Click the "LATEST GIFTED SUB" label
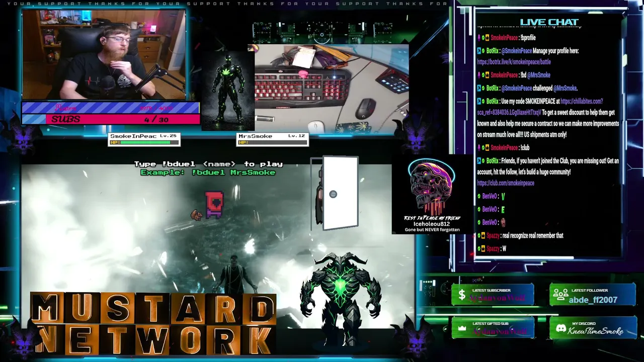Screen dimensions: 644x362 pyautogui.click(x=491, y=324)
